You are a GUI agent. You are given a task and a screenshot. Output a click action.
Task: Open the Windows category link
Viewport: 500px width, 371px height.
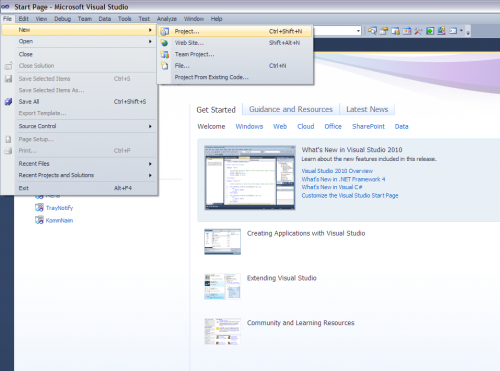pos(249,127)
